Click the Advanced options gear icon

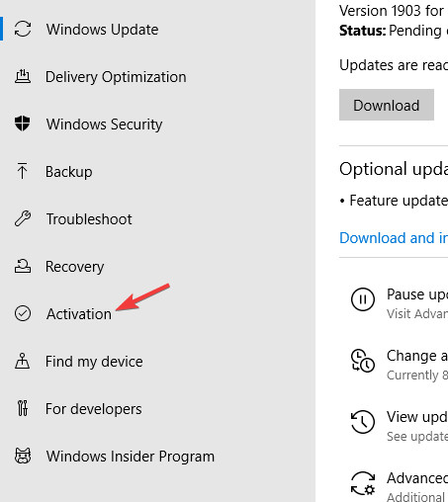(x=363, y=483)
